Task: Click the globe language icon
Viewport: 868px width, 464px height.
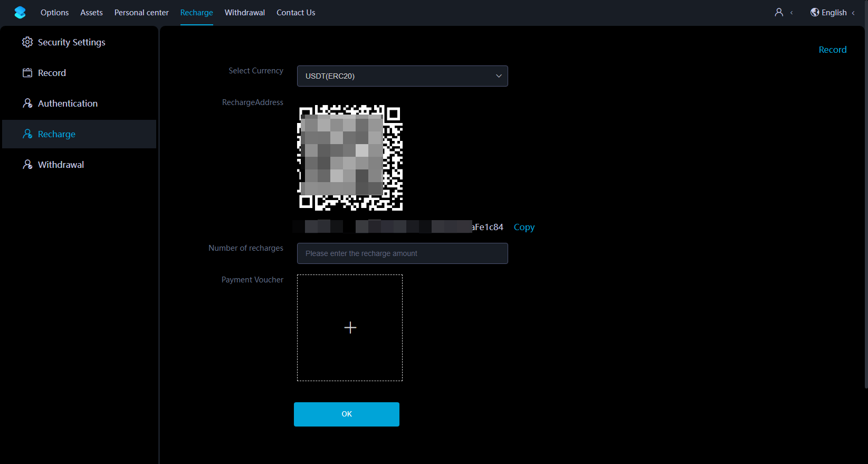Action: tap(815, 12)
